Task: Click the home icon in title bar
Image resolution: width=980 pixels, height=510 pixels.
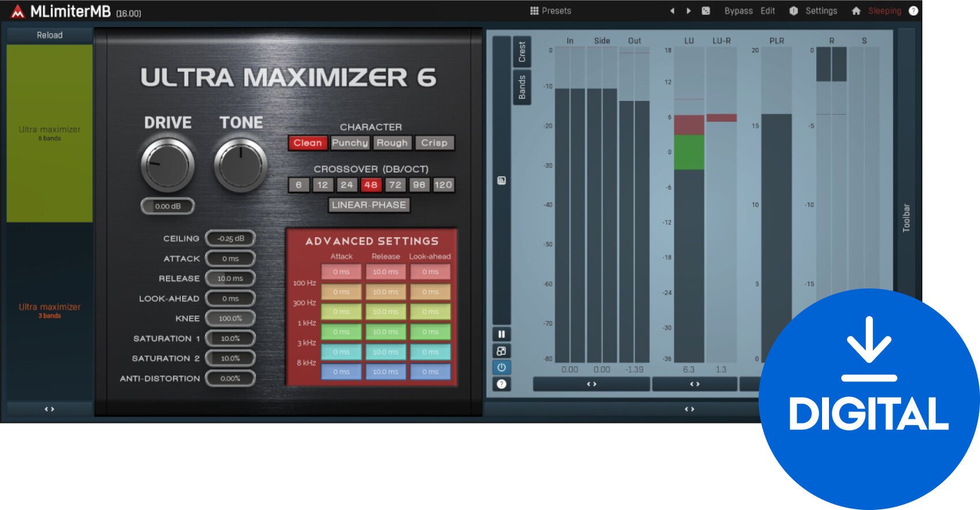Action: pos(856,10)
